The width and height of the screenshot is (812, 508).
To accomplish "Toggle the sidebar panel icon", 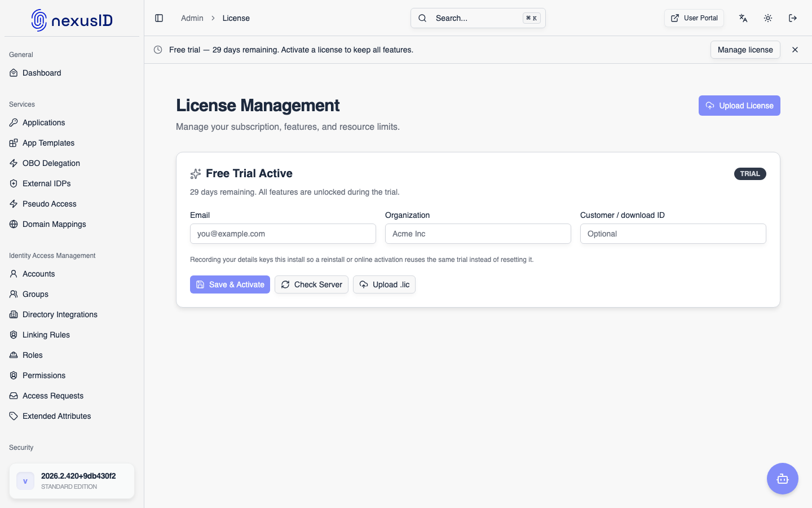I will (159, 18).
